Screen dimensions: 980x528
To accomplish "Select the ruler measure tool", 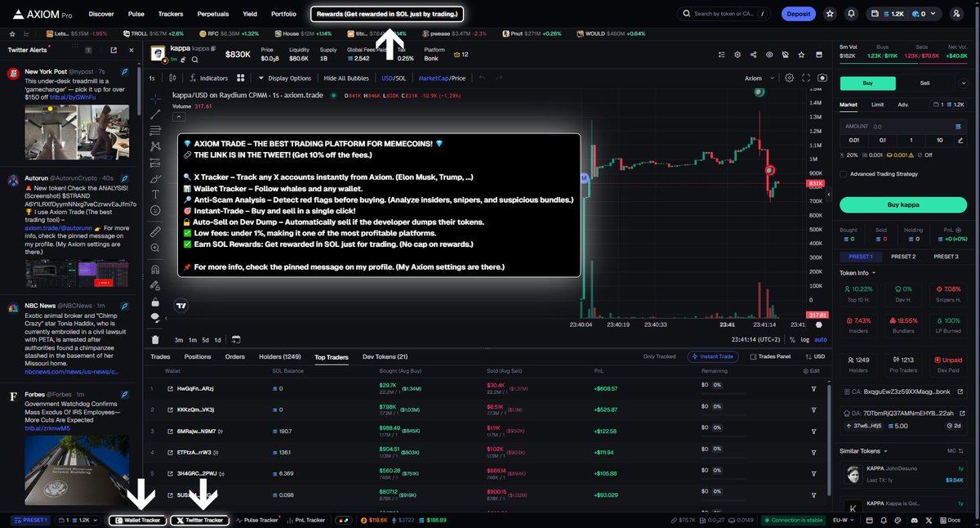I will pos(155,232).
